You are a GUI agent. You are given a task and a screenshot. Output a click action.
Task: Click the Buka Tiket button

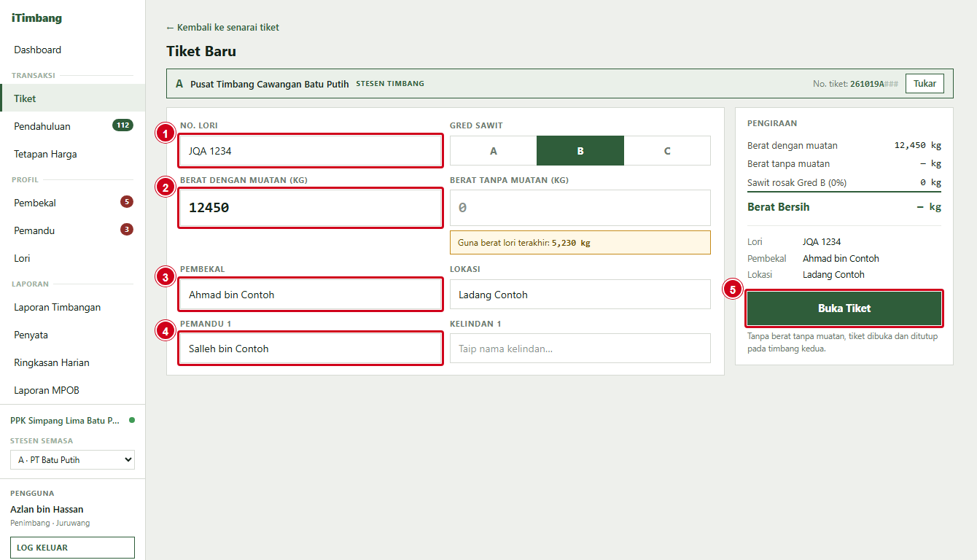(x=844, y=308)
